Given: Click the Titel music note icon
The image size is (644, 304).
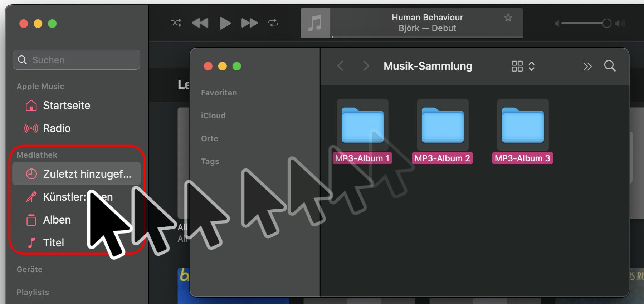Looking at the screenshot, I should point(31,243).
